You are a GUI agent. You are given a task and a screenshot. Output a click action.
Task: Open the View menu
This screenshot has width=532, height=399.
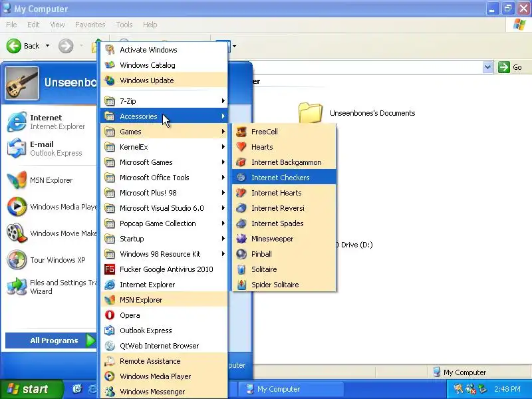(x=57, y=25)
